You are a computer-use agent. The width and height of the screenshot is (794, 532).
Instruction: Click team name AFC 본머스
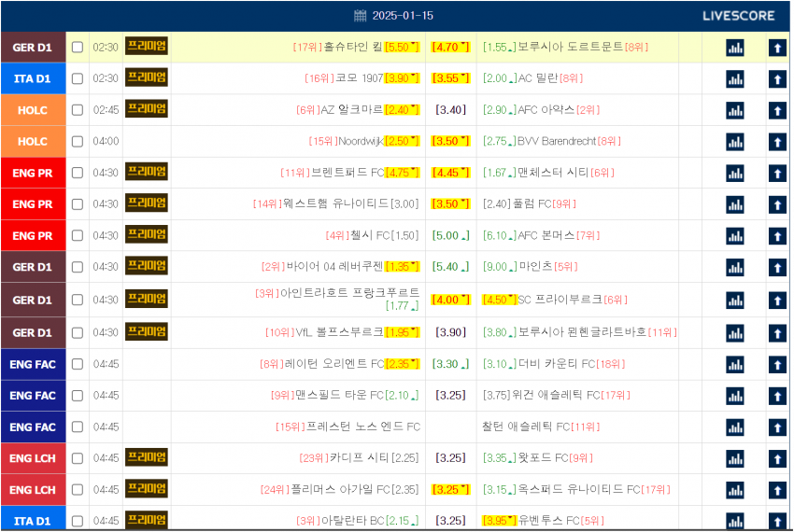[x=546, y=235]
